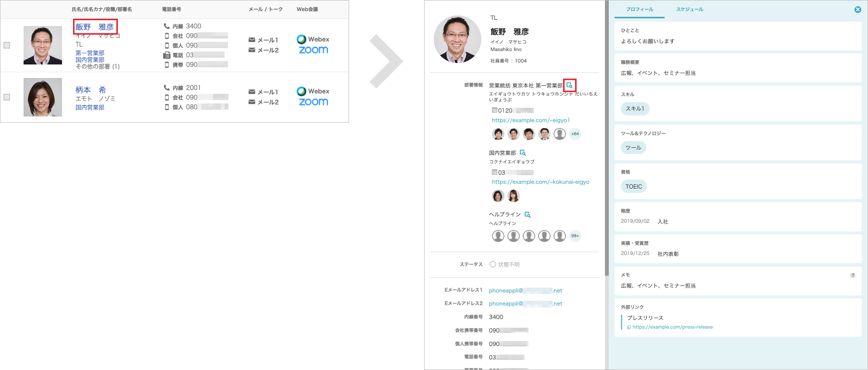Launch Webex for 飯野 雅彦
868x370 pixels.
point(313,39)
